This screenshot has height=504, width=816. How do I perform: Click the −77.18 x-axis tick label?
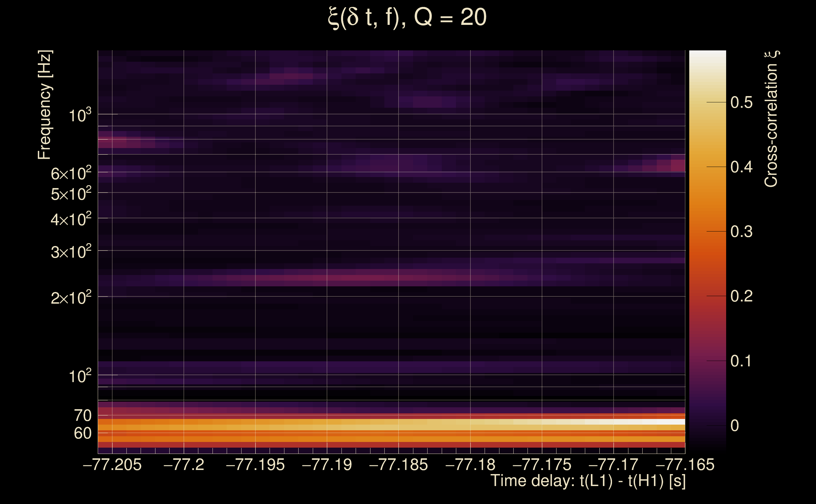pyautogui.click(x=470, y=465)
